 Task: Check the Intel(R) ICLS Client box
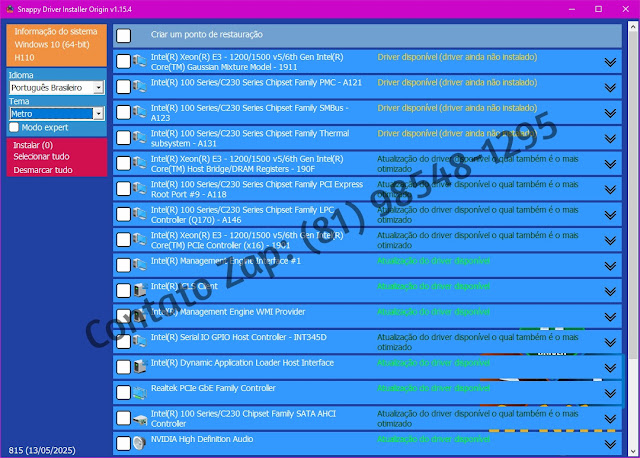pyautogui.click(x=124, y=290)
